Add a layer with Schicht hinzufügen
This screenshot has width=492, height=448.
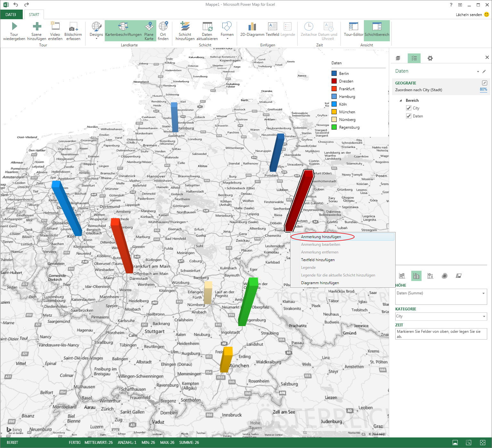point(185,31)
